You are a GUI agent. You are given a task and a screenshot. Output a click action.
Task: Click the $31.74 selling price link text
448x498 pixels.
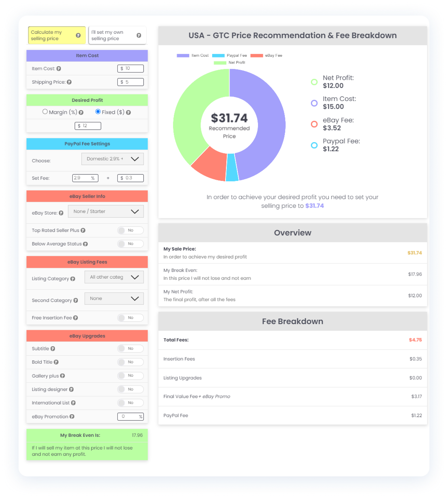[314, 206]
